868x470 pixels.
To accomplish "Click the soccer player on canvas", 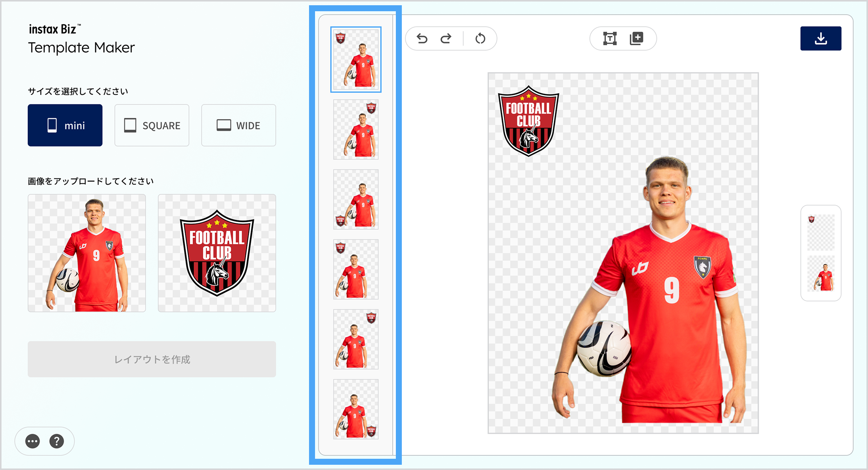I will pyautogui.click(x=650, y=290).
